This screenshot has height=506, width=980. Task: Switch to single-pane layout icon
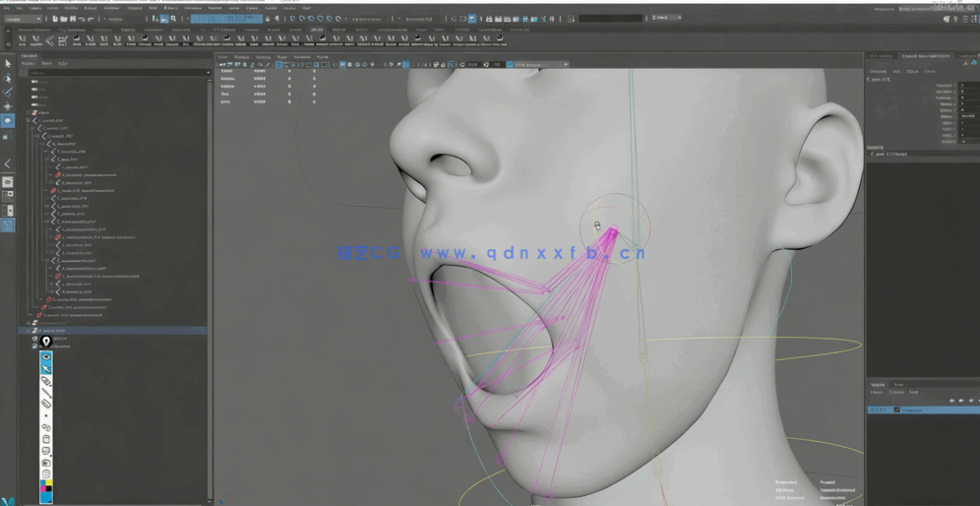(x=8, y=182)
